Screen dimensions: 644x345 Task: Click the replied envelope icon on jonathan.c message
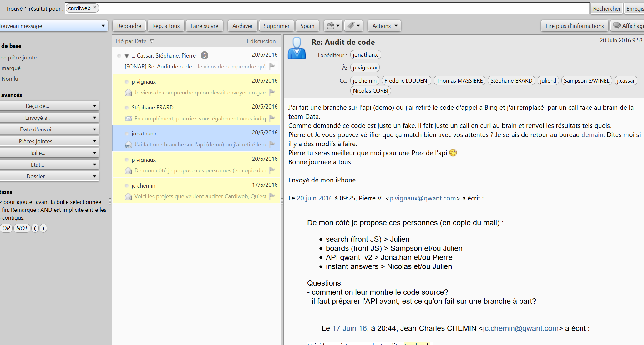(x=128, y=145)
